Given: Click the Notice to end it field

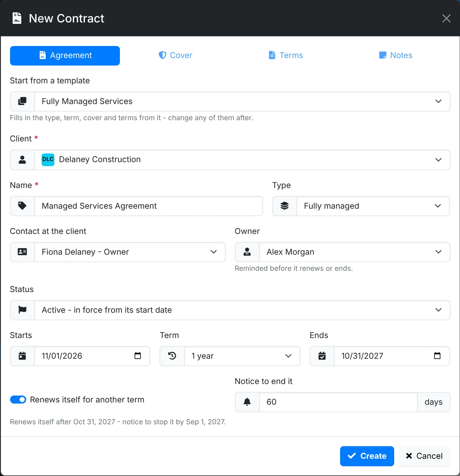Looking at the screenshot, I should 338,402.
